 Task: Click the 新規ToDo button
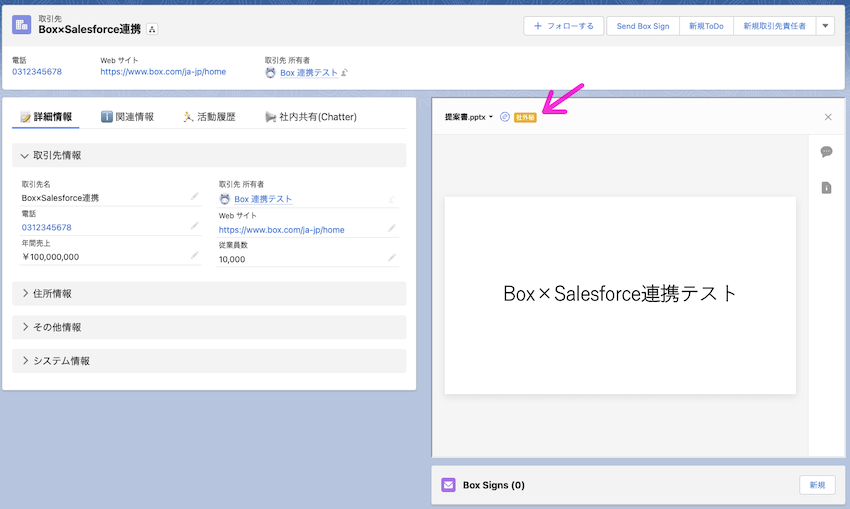[x=706, y=26]
